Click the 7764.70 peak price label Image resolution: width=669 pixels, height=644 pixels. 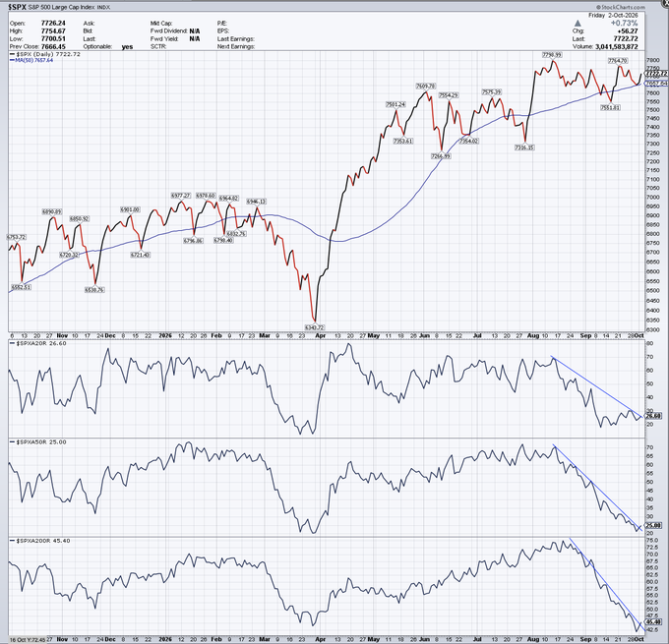coord(618,61)
